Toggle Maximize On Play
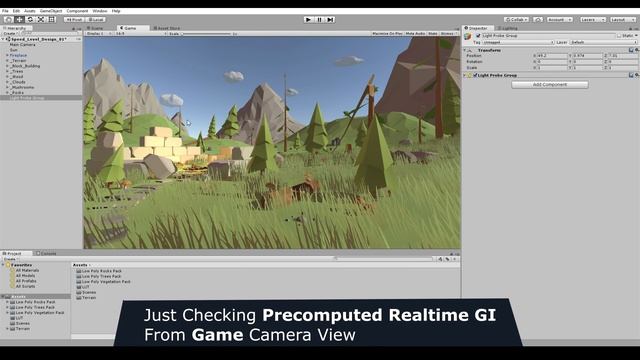Screen dimensions: 640x360 tap(387, 33)
